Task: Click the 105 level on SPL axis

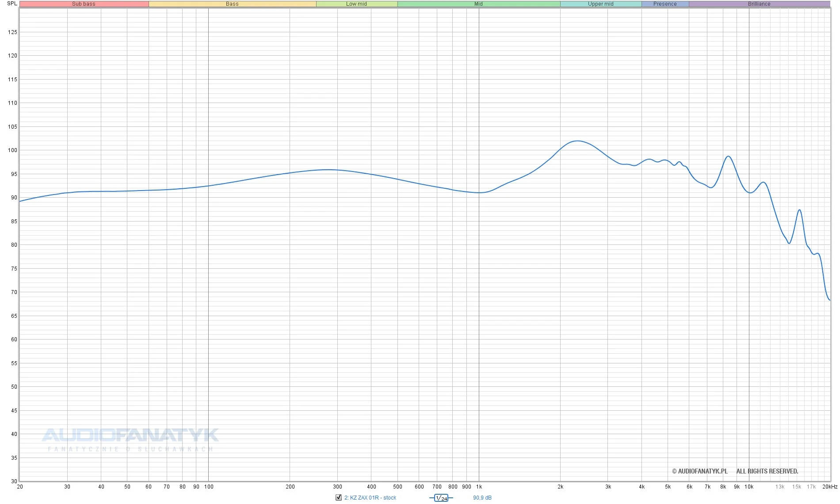Action: pos(12,127)
